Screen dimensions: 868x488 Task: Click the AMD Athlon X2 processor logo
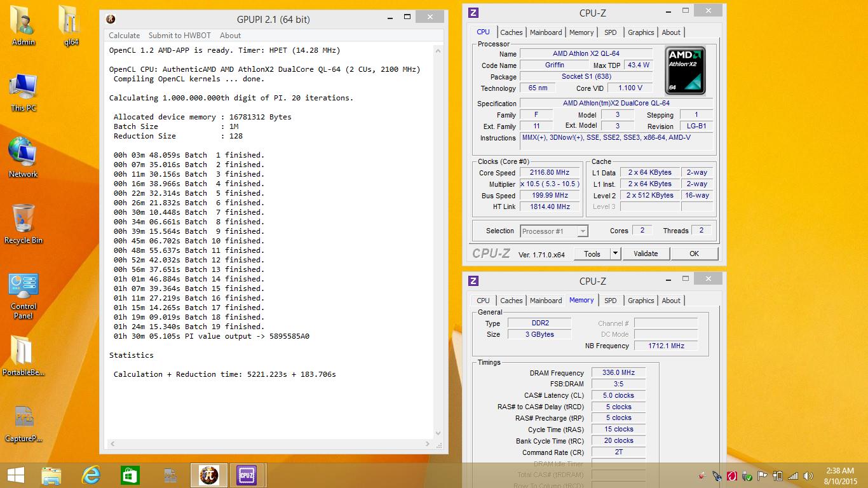point(685,71)
